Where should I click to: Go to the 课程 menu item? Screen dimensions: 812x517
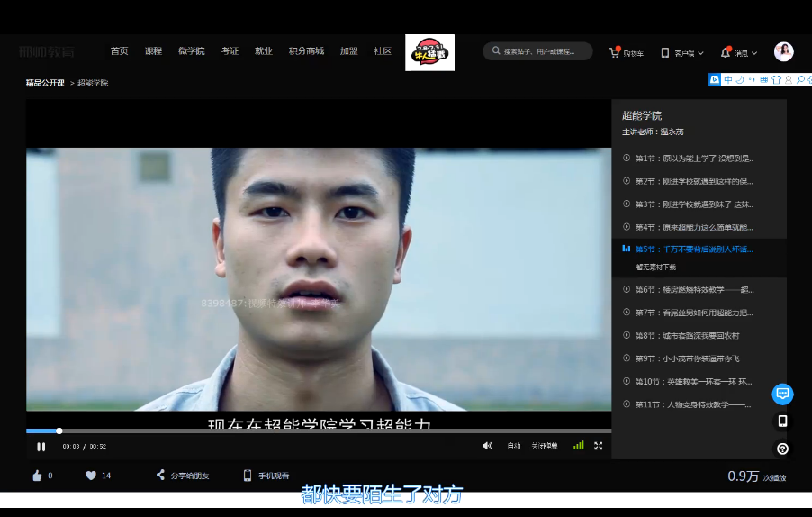153,51
